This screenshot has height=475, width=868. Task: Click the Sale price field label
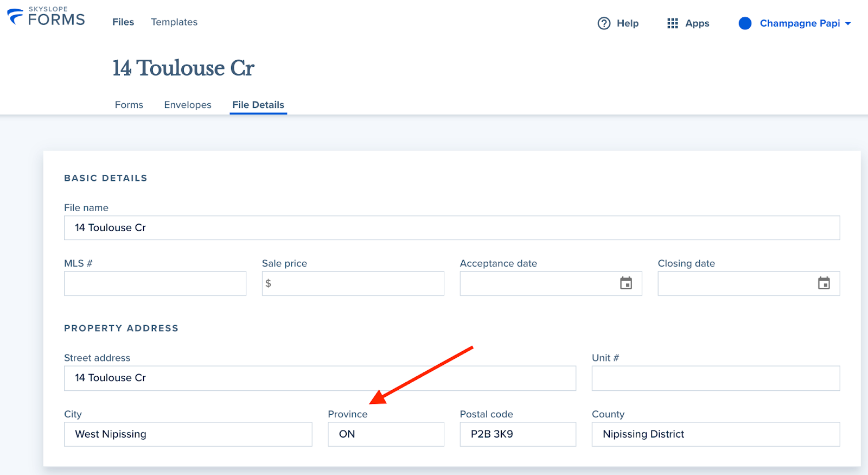284,263
